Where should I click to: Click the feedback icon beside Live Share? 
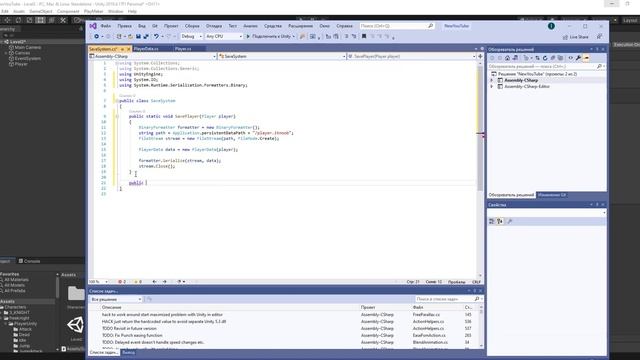click(x=599, y=36)
